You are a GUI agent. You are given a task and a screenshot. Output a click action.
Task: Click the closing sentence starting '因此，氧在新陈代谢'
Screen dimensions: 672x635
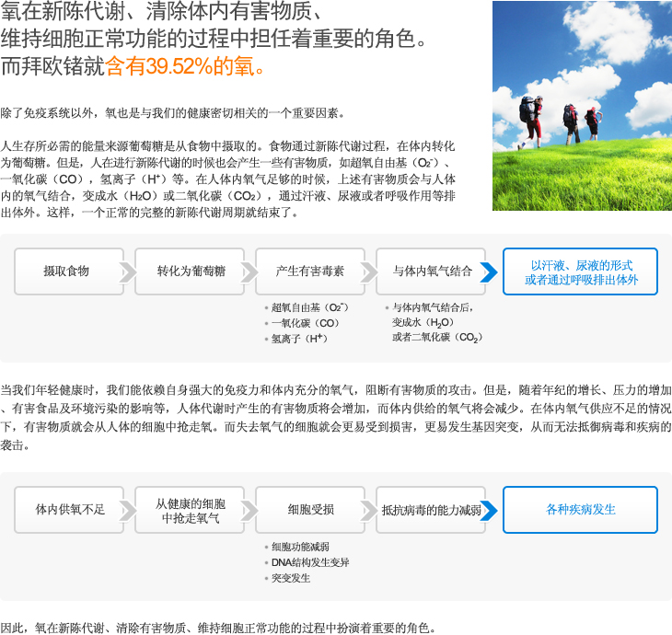coord(218,629)
